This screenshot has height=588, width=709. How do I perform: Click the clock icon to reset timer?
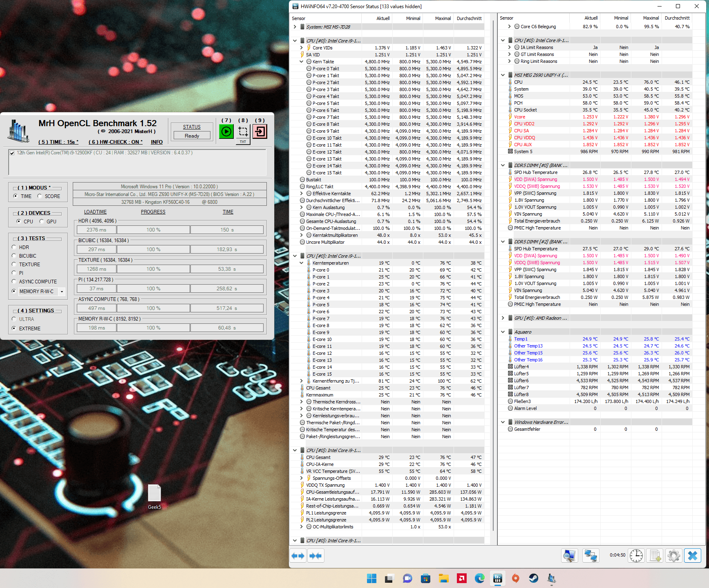click(x=636, y=556)
